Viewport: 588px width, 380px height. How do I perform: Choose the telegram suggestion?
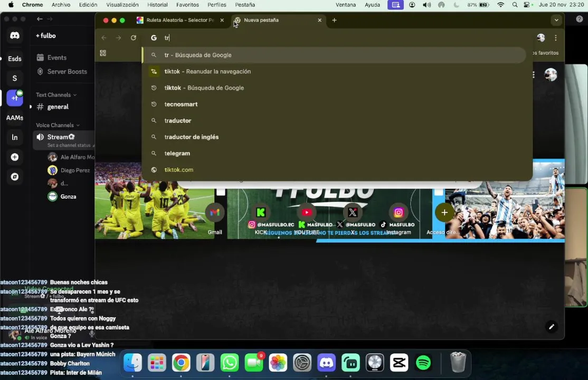(x=334, y=154)
